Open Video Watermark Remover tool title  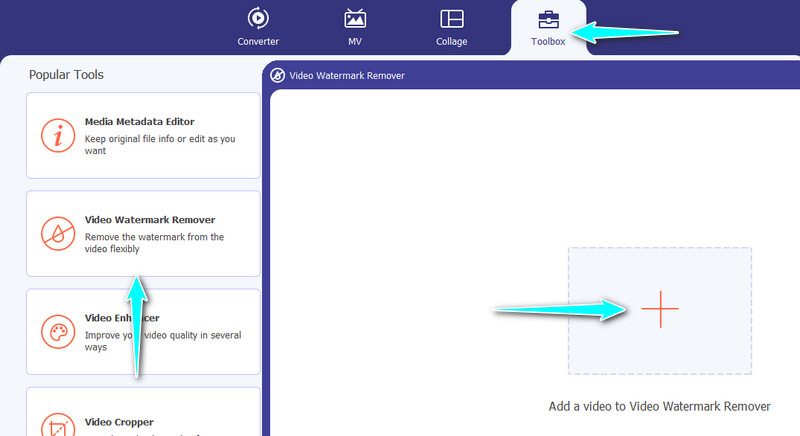(x=149, y=220)
